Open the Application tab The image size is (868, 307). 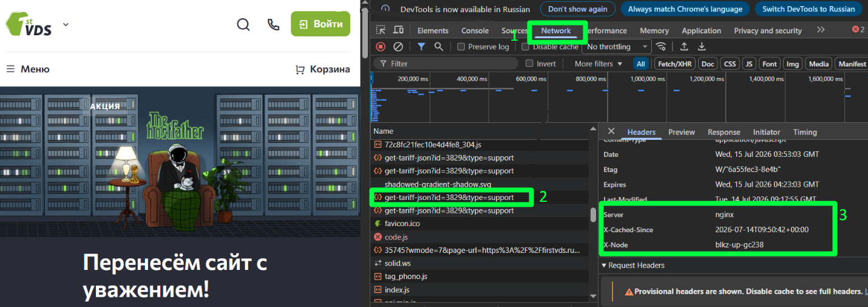click(701, 30)
